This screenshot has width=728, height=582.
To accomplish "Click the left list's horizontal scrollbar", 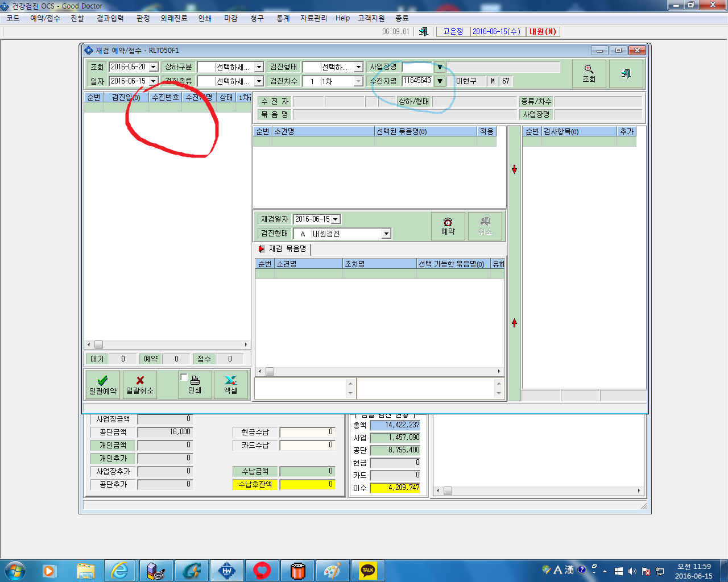I will click(x=167, y=344).
